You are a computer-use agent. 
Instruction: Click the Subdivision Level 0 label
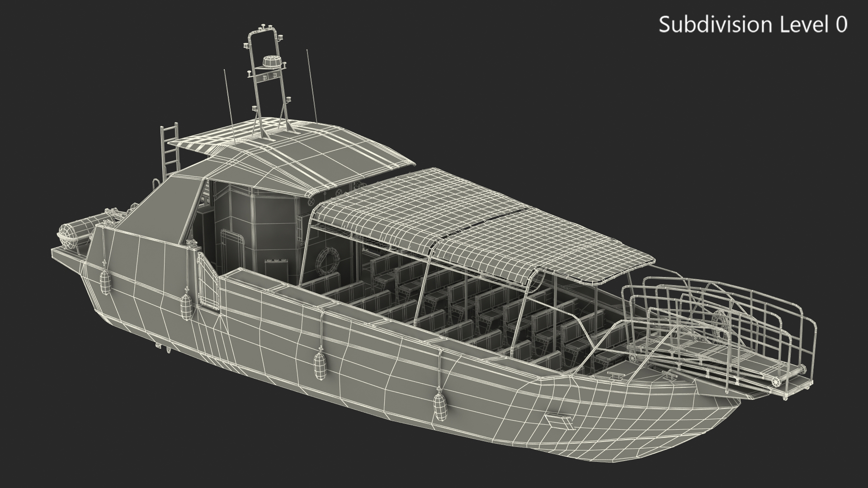(x=753, y=24)
